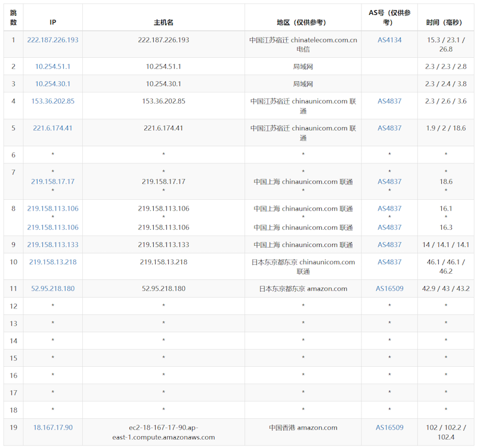The image size is (477, 448).
Task: Open the AS4134 link
Action: [x=389, y=40]
